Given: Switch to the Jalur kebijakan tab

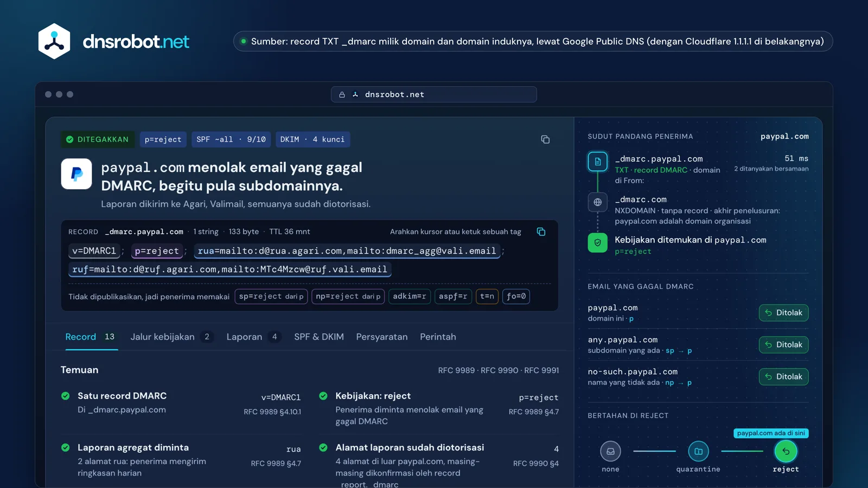Looking at the screenshot, I should [x=172, y=337].
